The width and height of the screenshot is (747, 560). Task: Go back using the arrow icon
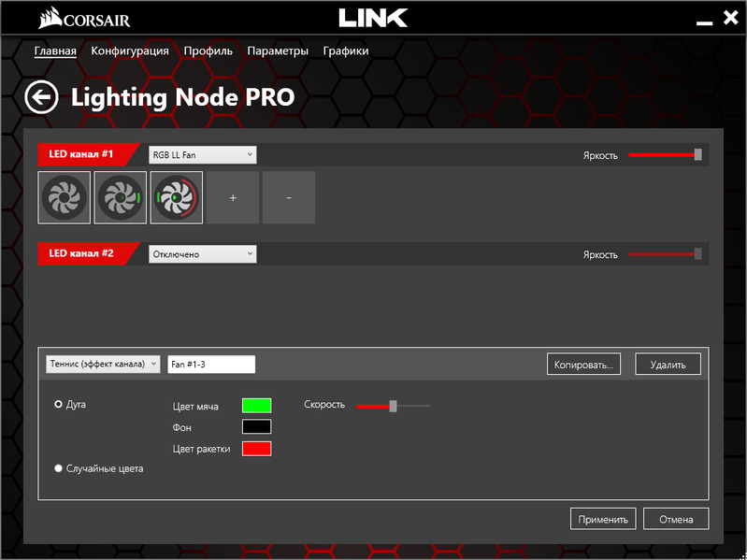41,97
